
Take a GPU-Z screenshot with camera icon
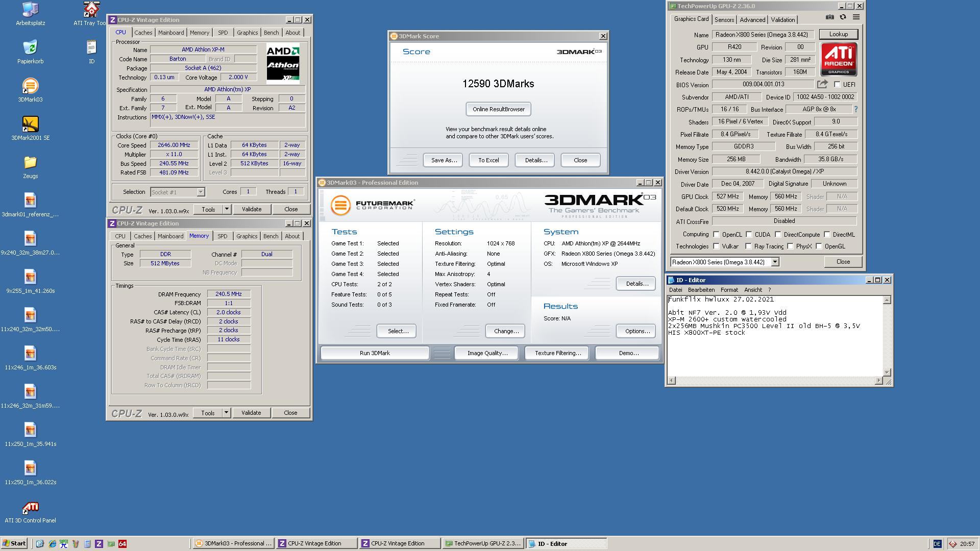coord(830,17)
